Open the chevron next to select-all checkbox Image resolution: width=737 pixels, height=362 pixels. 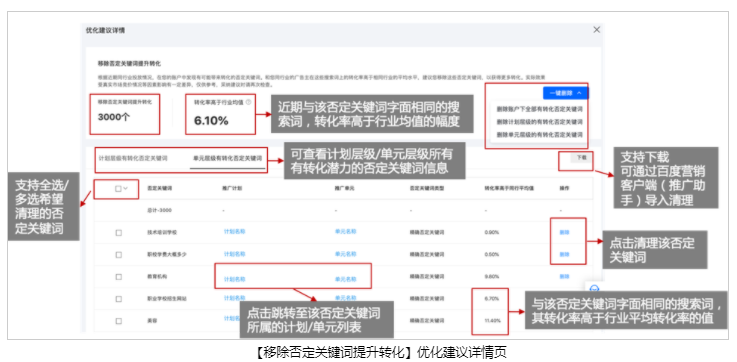(x=125, y=189)
